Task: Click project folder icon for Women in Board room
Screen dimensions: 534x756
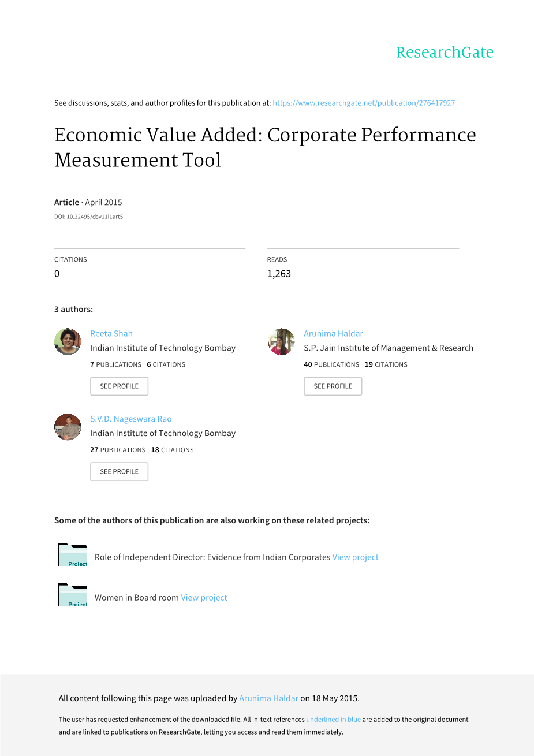Action: click(x=72, y=595)
